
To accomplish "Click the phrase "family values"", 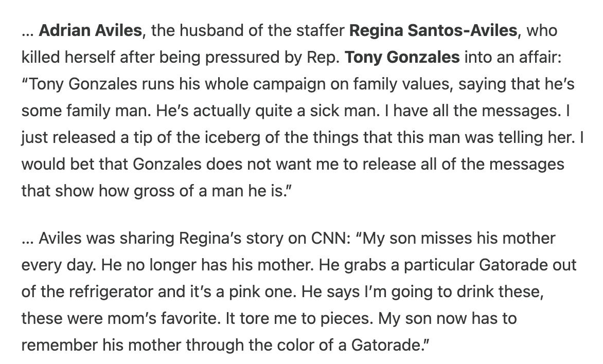I will 391,84.
